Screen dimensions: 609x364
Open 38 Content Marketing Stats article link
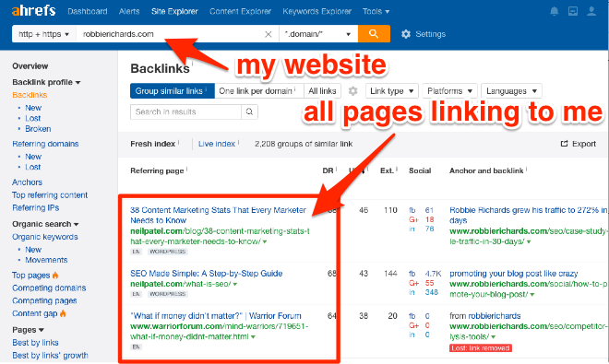pos(218,216)
